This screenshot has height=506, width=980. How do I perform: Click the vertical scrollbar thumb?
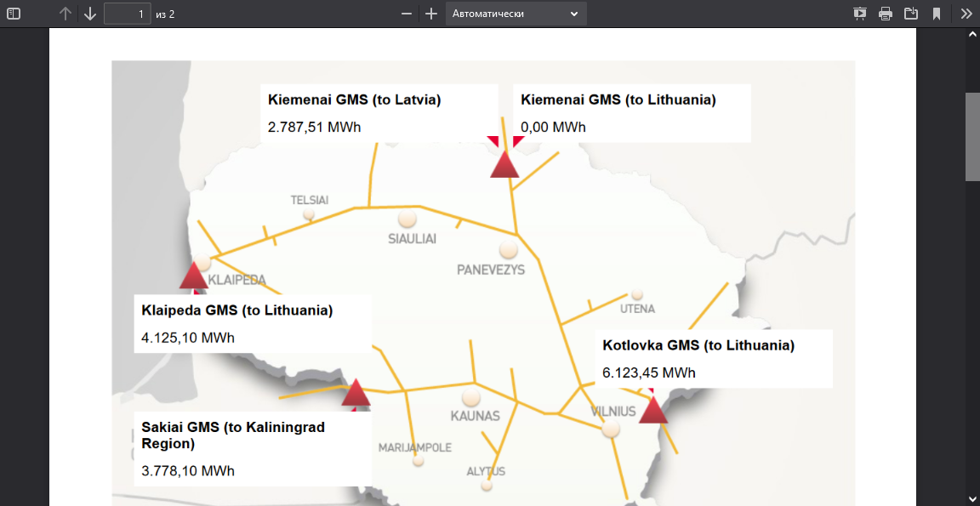coord(972,136)
